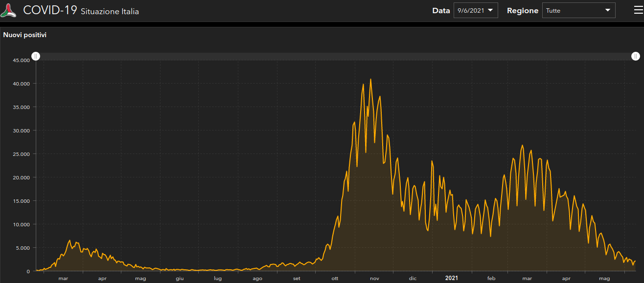Open the hamburger menu
The image size is (644, 283).
[638, 10]
